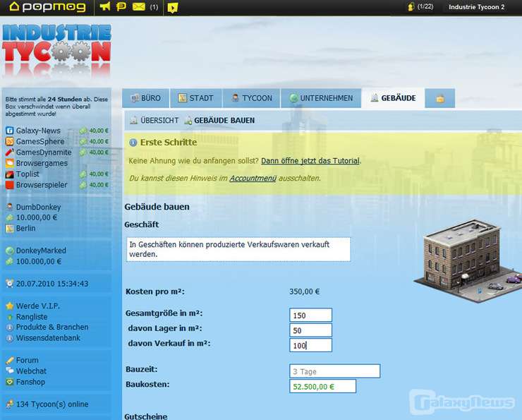The width and height of the screenshot is (522, 420).
Task: Open the Fanshop link
Action: [x=30, y=382]
